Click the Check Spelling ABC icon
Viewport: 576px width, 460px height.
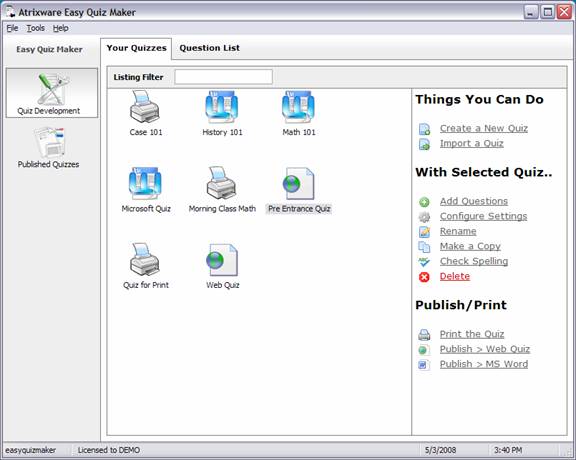(x=424, y=262)
